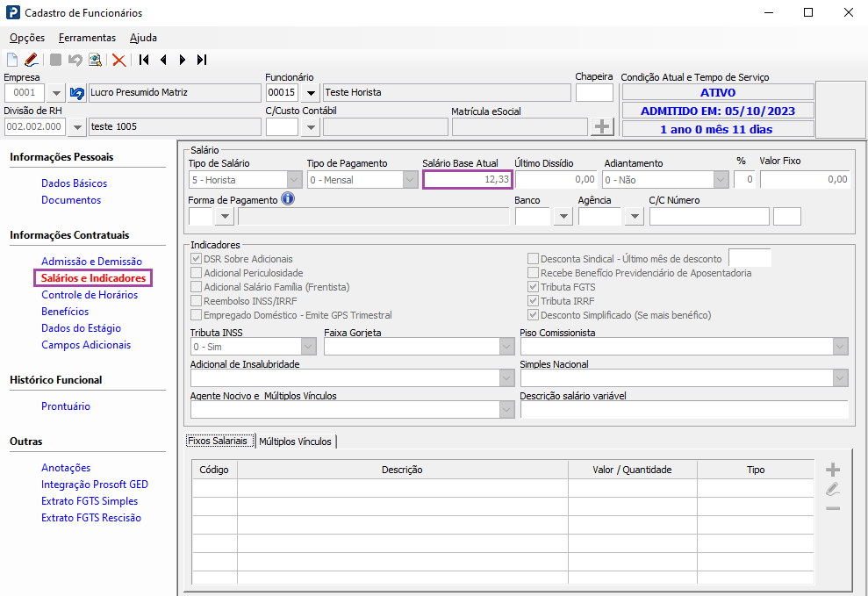The image size is (868, 596).
Task: Go to the first record
Action: click(x=143, y=60)
